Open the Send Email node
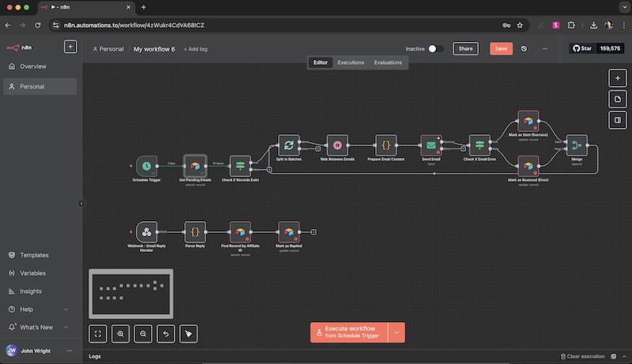This screenshot has width=632, height=364. coord(431,145)
